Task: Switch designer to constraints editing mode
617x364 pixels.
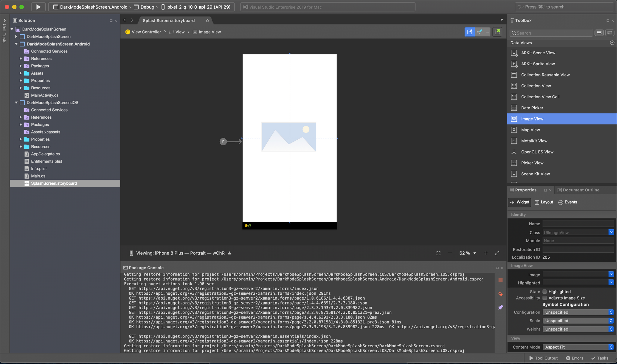Action: (480, 32)
